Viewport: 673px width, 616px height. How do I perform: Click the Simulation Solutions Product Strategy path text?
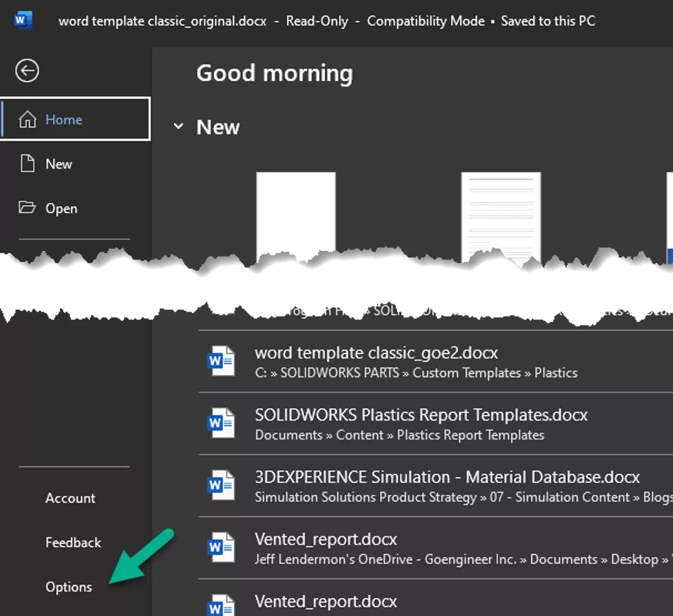tap(464, 497)
